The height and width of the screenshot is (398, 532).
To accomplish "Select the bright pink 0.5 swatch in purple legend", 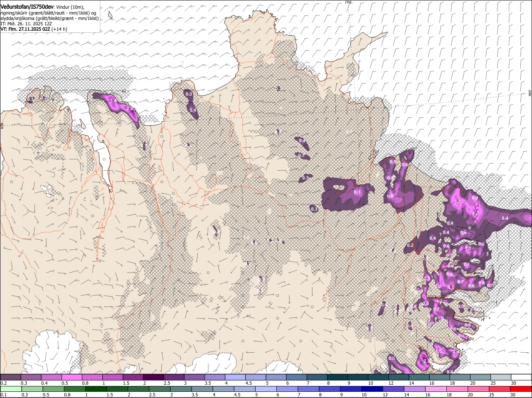I will [71, 377].
